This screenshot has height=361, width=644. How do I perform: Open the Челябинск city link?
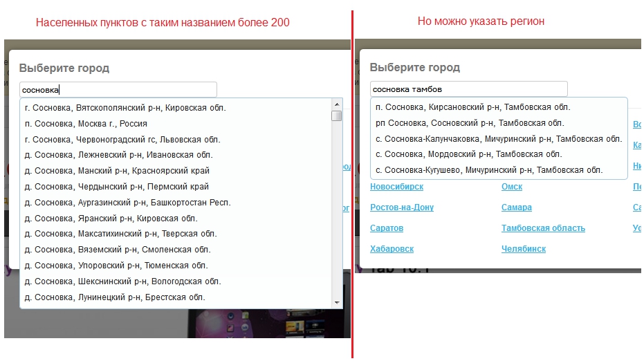click(524, 249)
